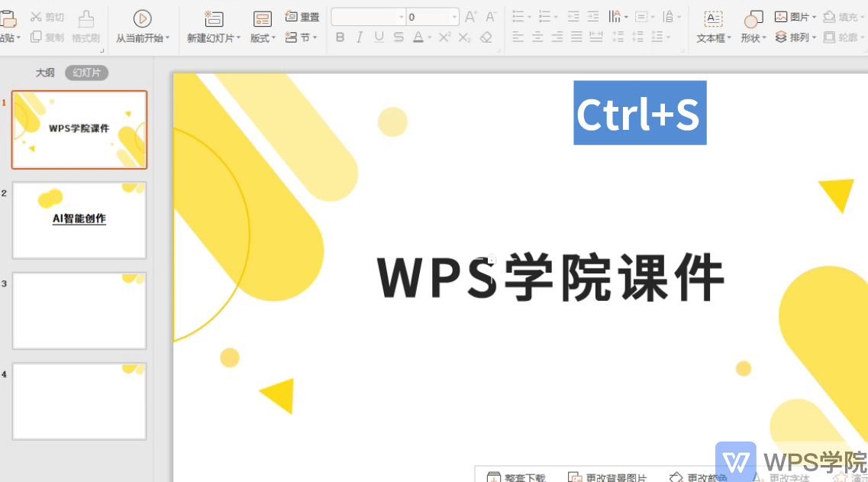Select slide 1 thumbnail WPS学院课件
This screenshot has height=482, width=868.
[79, 130]
